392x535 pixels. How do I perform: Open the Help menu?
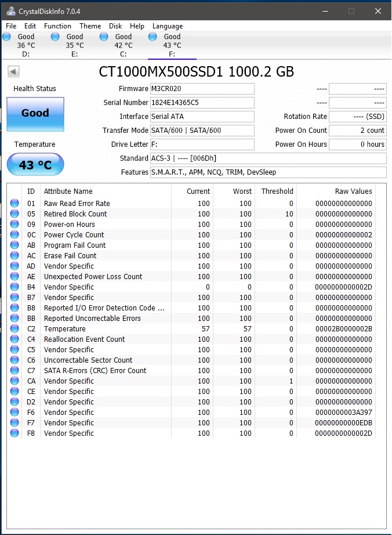(x=137, y=26)
